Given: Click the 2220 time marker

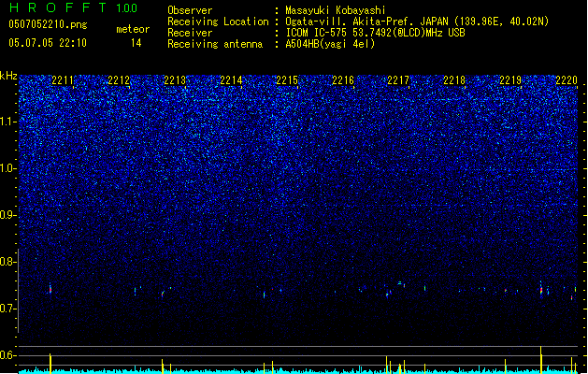Looking at the screenshot, I should [x=566, y=80].
